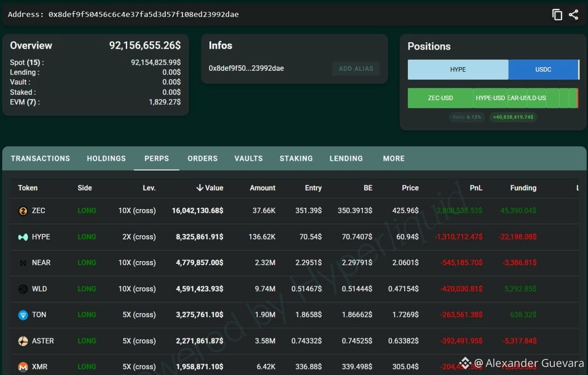Viewport: 588px width, 375px height.
Task: Share this address page via share icon
Action: (x=574, y=15)
